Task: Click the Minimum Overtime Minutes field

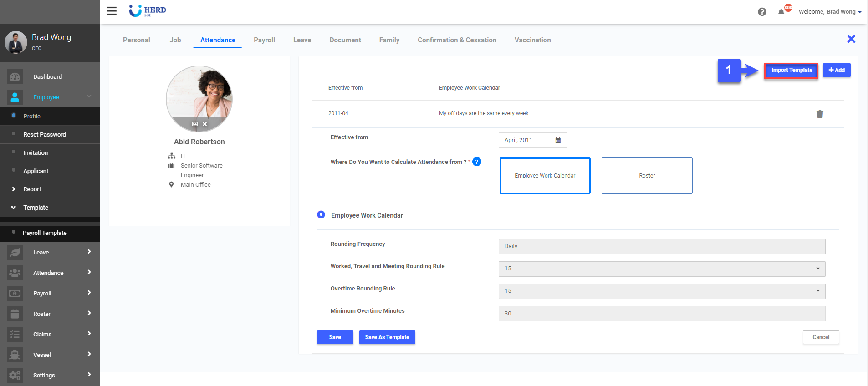Action: click(662, 314)
